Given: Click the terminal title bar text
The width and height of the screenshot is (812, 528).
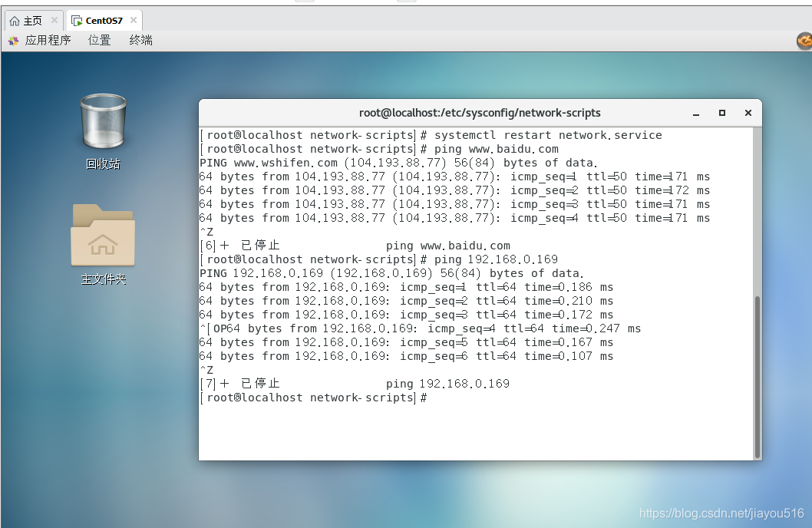Looking at the screenshot, I should coord(480,113).
